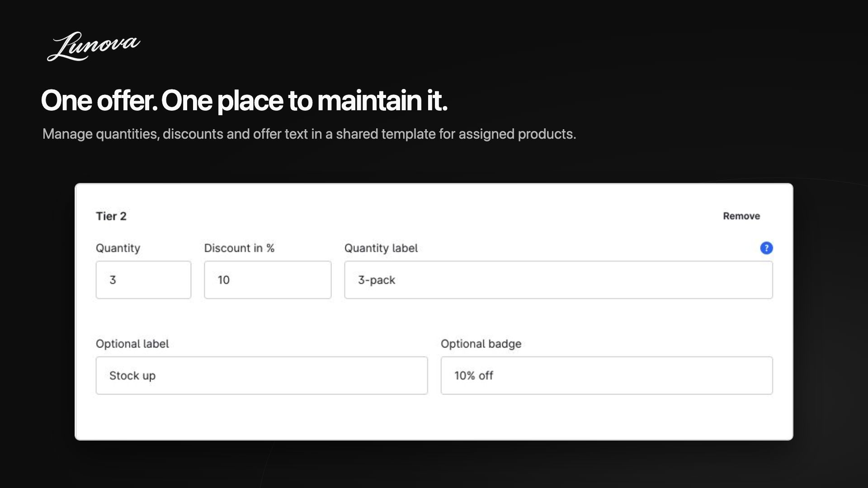Focus the Quantity field containing 3

(x=143, y=280)
